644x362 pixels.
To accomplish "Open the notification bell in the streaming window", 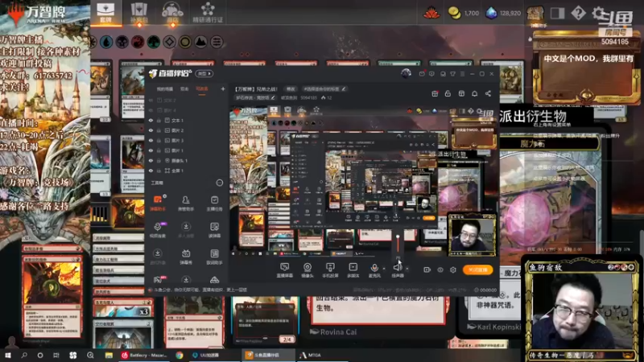I will (x=474, y=93).
